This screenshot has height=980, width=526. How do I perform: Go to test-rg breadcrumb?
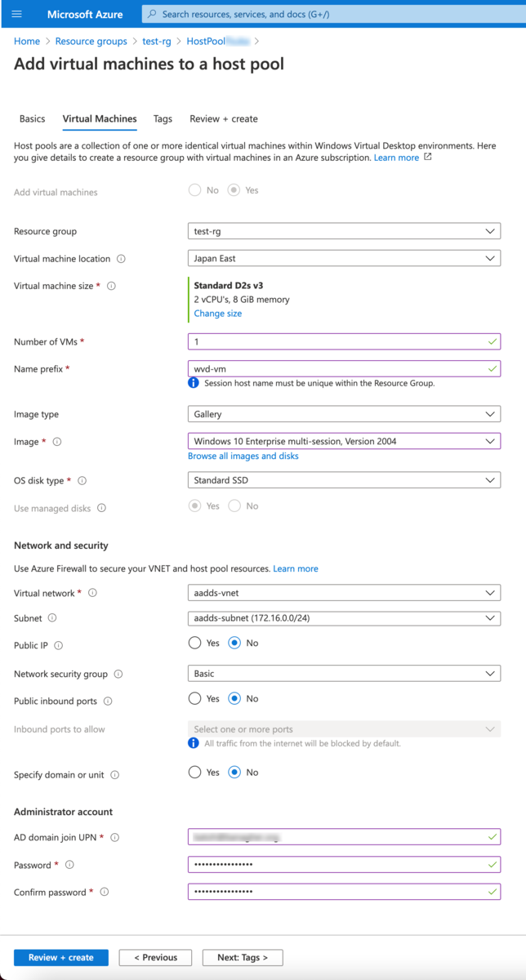(x=157, y=41)
